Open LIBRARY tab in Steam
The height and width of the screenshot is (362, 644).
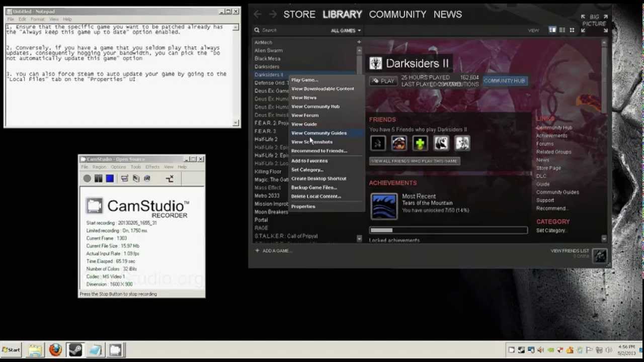tap(342, 15)
